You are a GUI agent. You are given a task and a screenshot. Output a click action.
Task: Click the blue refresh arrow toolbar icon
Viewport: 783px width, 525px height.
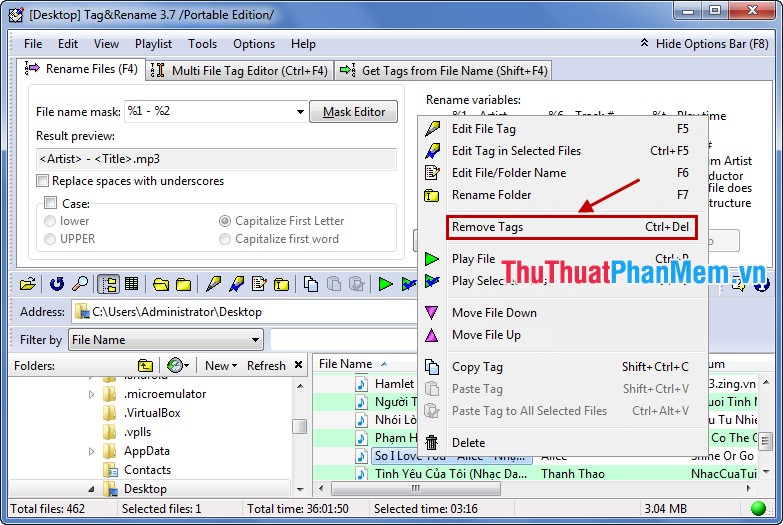[57, 284]
